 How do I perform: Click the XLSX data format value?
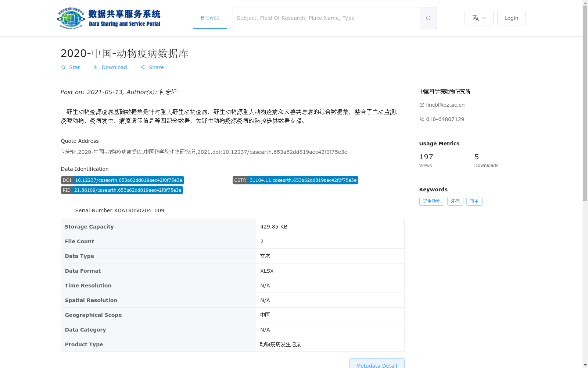click(x=267, y=271)
